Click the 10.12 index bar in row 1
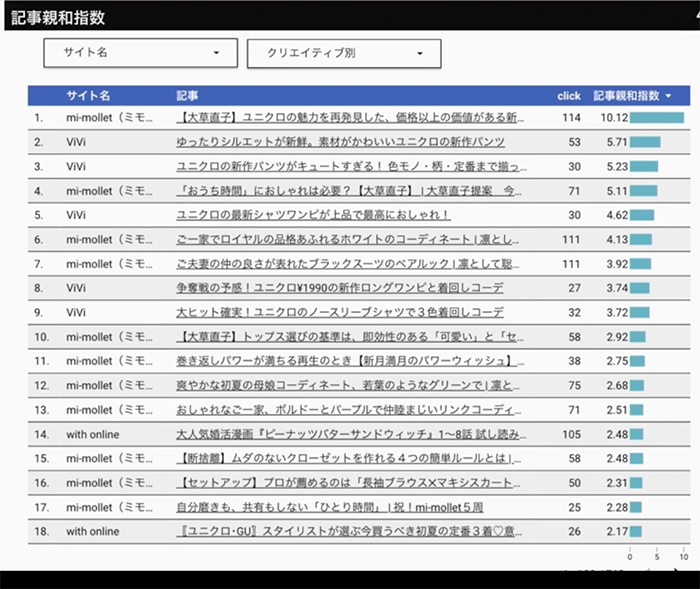 pyautogui.click(x=657, y=117)
